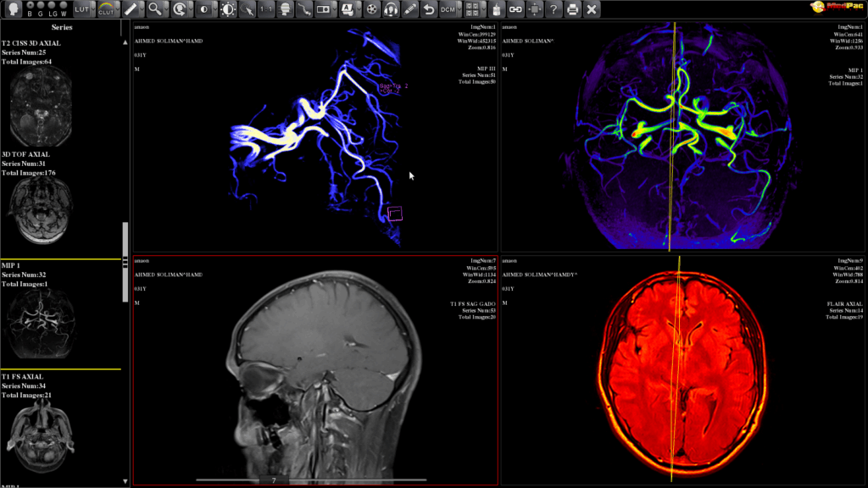Select the brightness window/level tool

[x=228, y=9]
